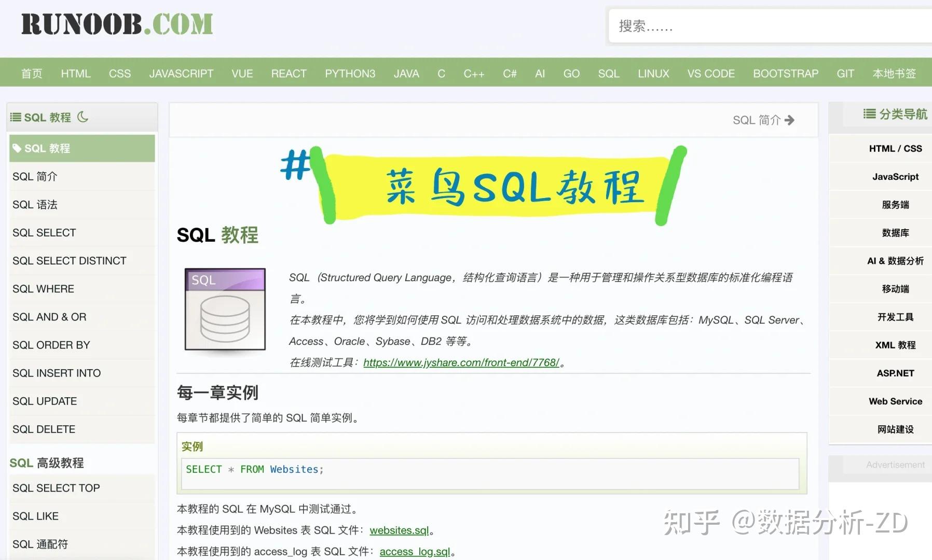
Task: Switch to the PYTHON3 tab
Action: tap(350, 73)
